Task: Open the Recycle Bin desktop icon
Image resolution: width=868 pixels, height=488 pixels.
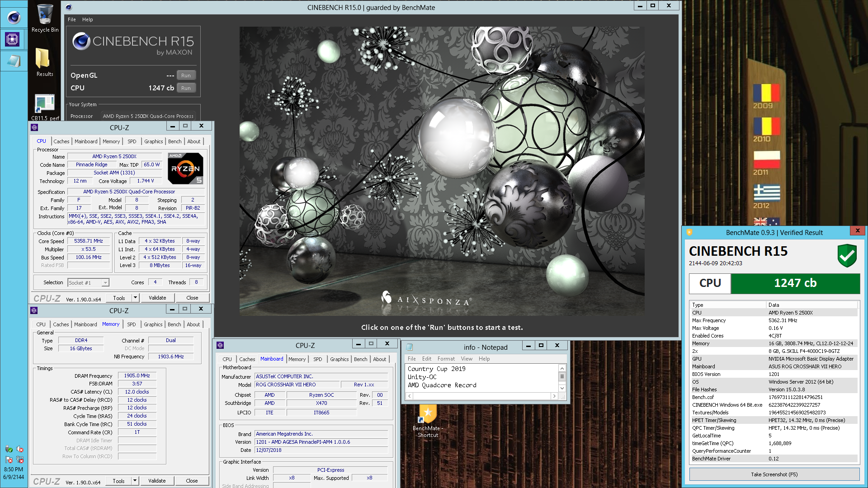Action: 45,18
